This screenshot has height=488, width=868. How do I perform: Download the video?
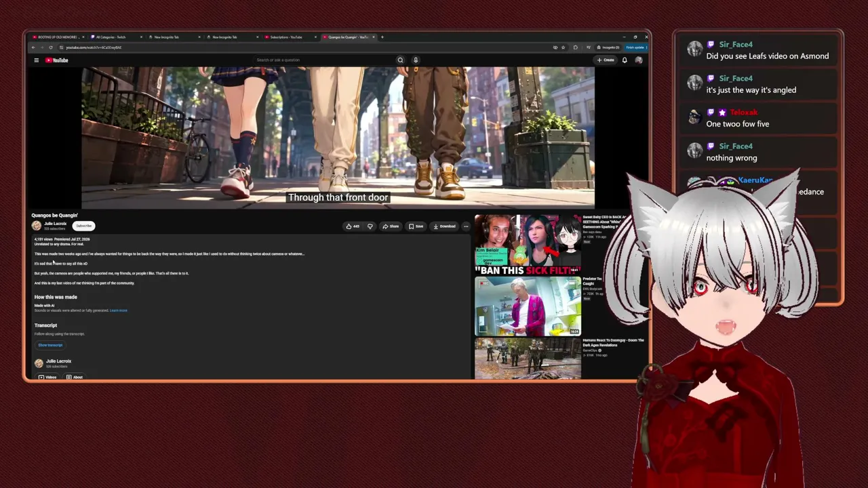444,226
